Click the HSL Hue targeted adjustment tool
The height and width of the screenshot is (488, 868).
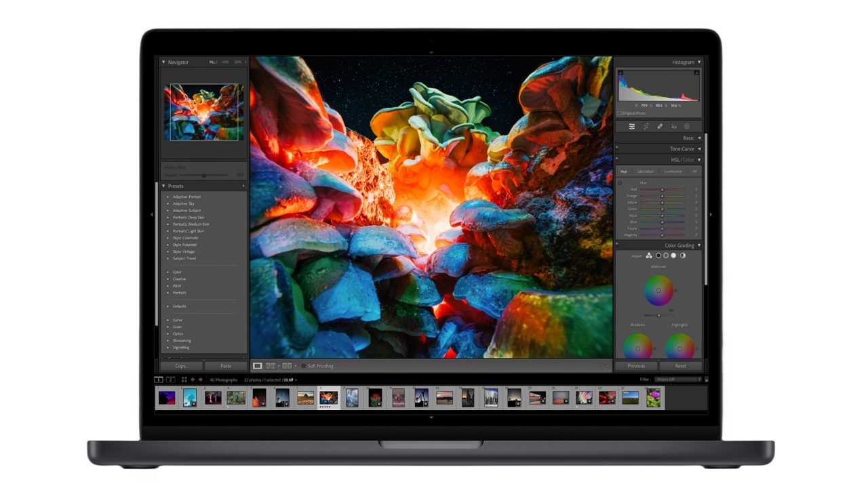click(620, 183)
